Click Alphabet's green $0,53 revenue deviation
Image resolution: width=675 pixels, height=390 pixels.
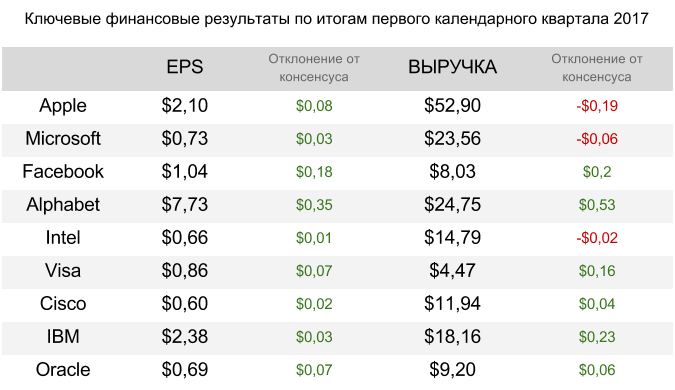(x=597, y=205)
